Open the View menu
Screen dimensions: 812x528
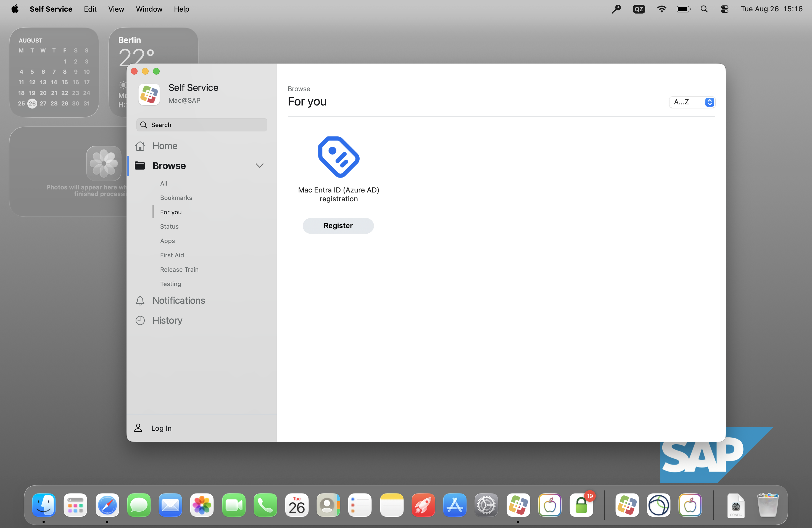point(116,9)
